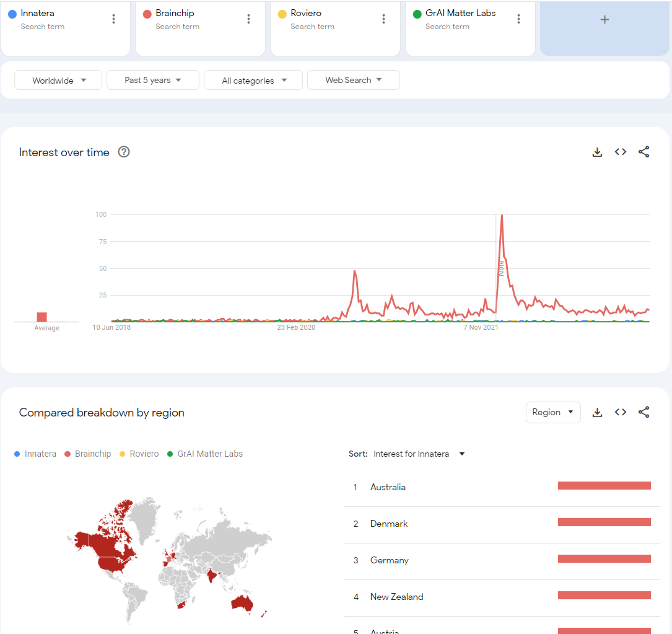Change the Sort by Interest for Innatera
This screenshot has width=672, height=634.
419,454
